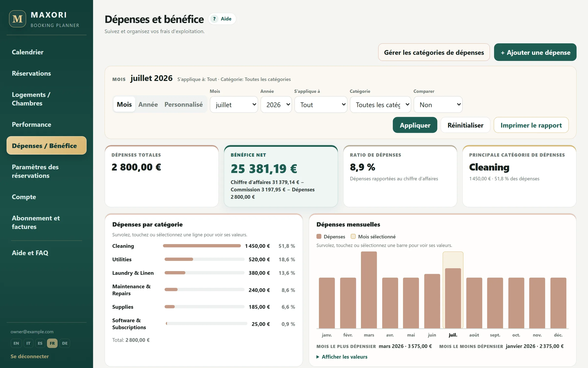The width and height of the screenshot is (588, 368).
Task: Go to Logements / Chambres
Action: tap(47, 99)
